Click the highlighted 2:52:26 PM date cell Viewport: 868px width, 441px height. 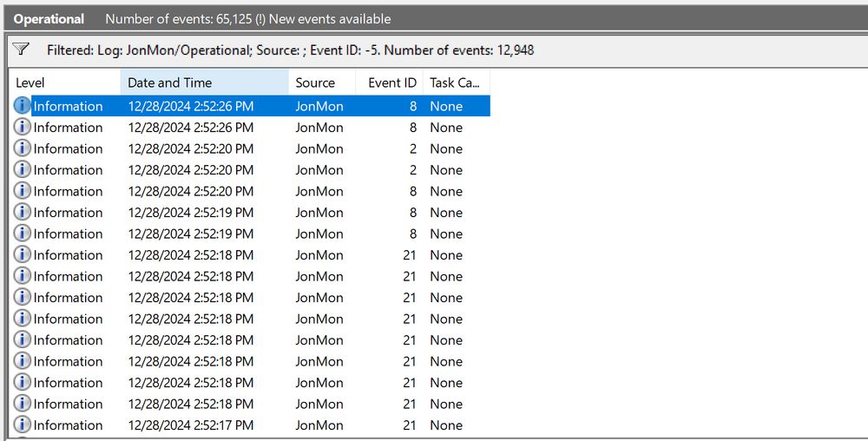pos(191,106)
